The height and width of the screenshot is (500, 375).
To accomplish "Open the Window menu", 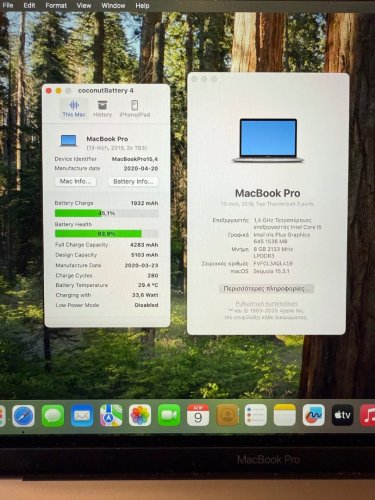I will [x=113, y=6].
